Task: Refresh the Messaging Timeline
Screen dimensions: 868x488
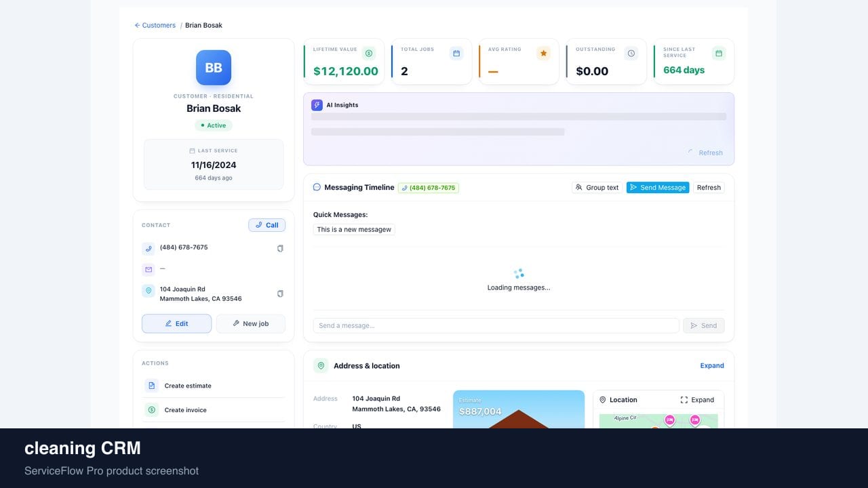Action: coord(709,187)
